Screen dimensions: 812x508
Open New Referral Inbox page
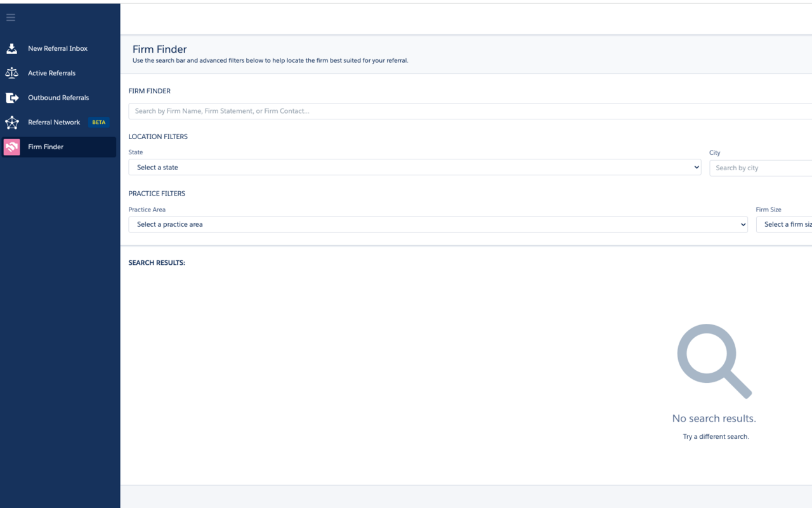[x=58, y=48]
